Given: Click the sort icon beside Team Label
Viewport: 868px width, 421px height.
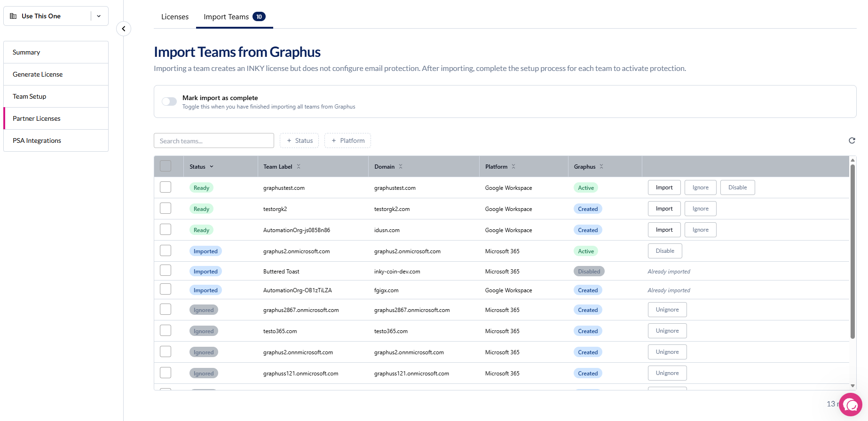Looking at the screenshot, I should (x=299, y=167).
